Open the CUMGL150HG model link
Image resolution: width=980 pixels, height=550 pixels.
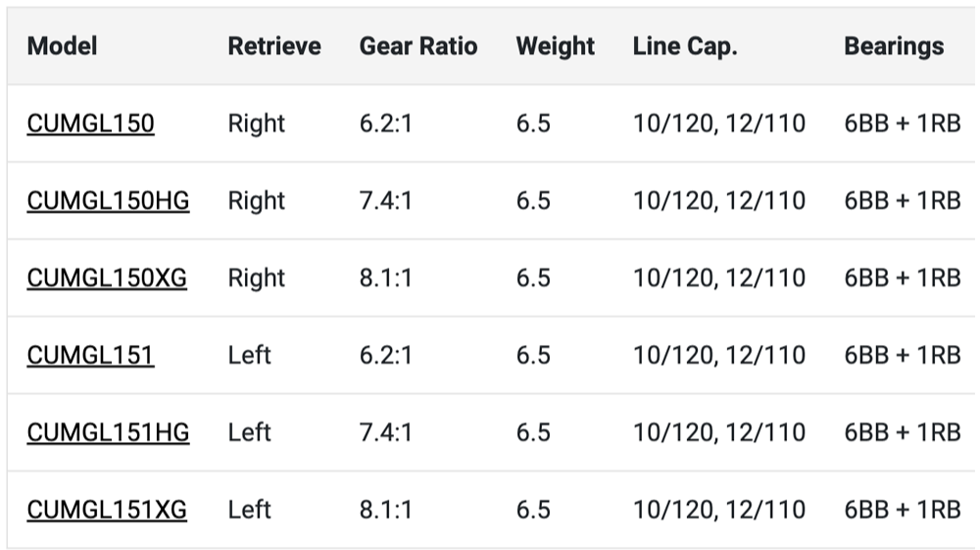(108, 201)
